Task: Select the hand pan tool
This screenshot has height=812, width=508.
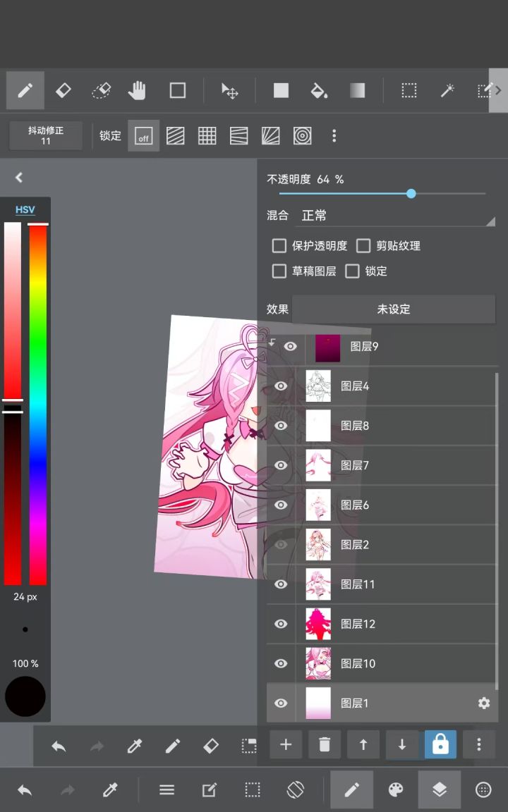Action: coord(138,91)
